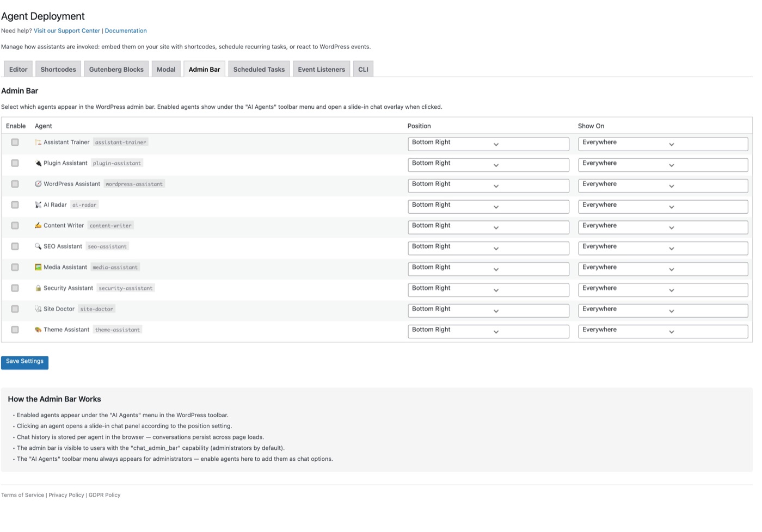Click the WordPress Assistant logo icon

(x=38, y=184)
